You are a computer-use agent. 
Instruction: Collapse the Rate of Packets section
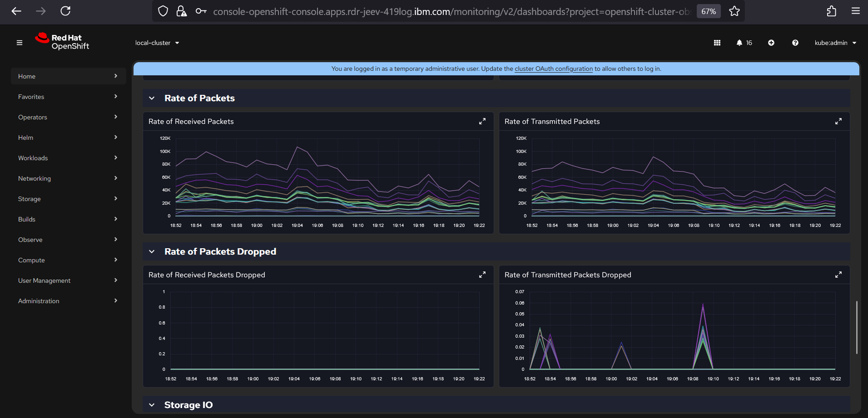(152, 98)
